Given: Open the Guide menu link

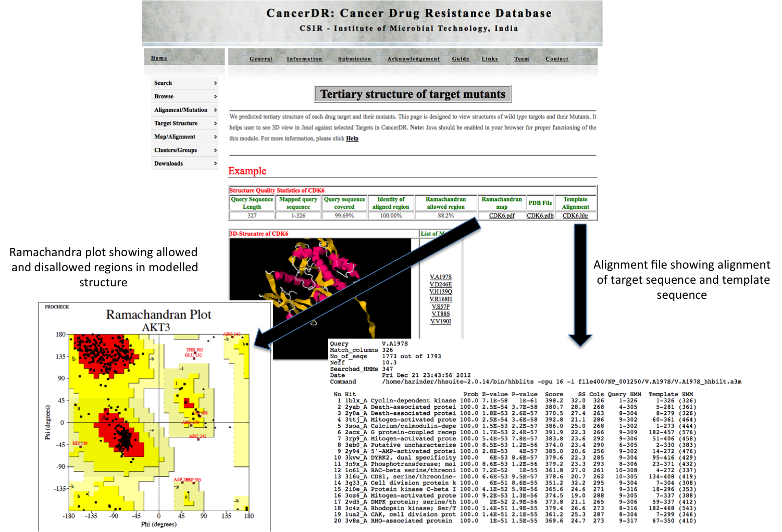Looking at the screenshot, I should [x=461, y=59].
